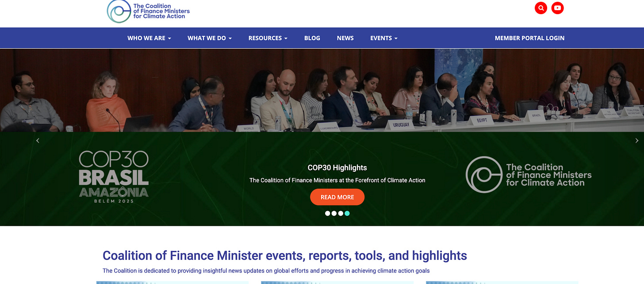Screen dimensions: 644x284
Task: Click the 'Coalition of Finance Minister events' heading
Action: (x=285, y=255)
